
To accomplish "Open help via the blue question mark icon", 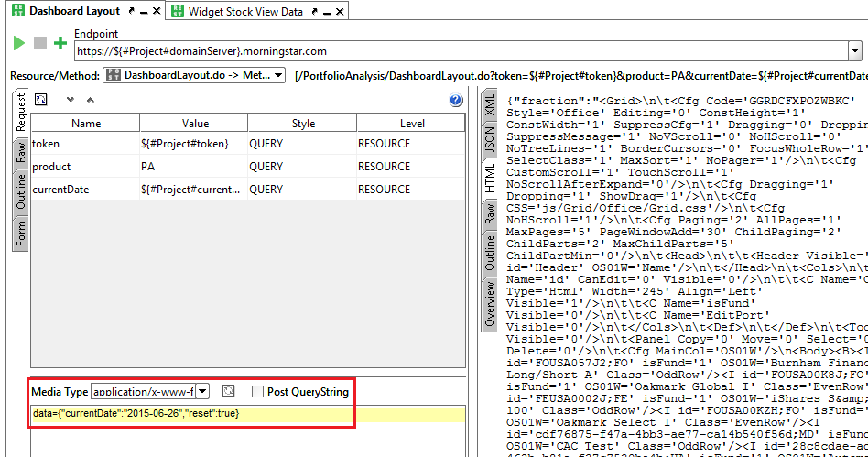I will 456,100.
